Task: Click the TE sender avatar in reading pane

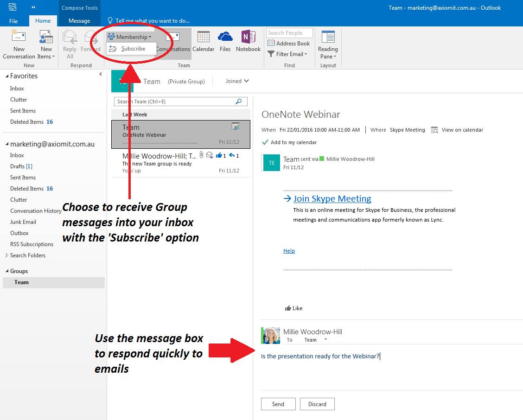Action: (272, 163)
